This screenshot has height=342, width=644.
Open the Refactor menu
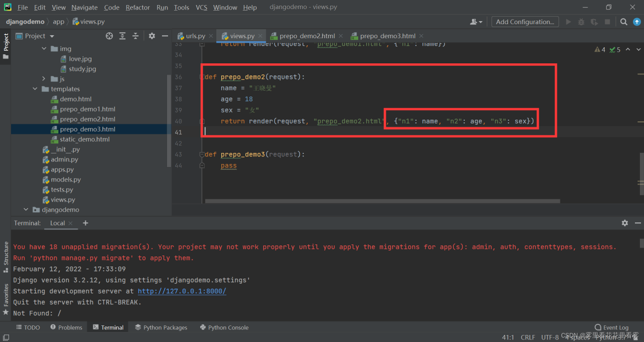[x=137, y=7]
